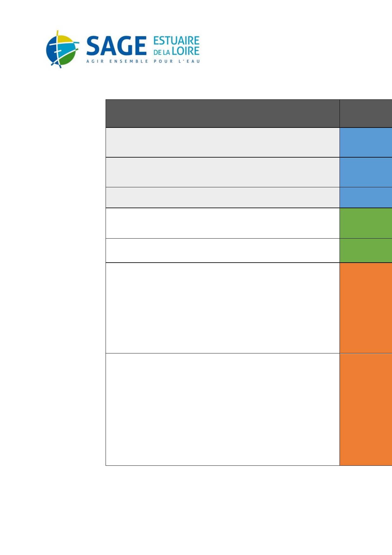This screenshot has width=392, height=555.
Task: Click the first light gray row cell
Action: click(x=223, y=142)
